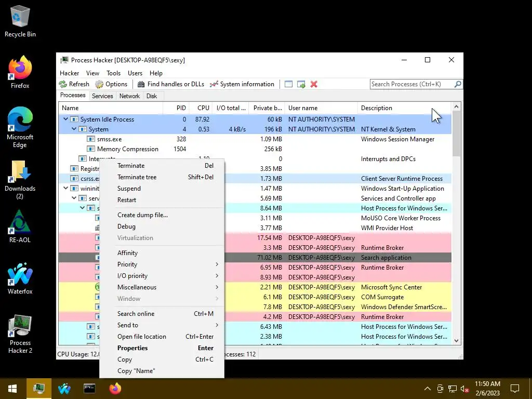Viewport: 532px width, 399px height.
Task: Open the Tools menu
Action: pyautogui.click(x=113, y=73)
